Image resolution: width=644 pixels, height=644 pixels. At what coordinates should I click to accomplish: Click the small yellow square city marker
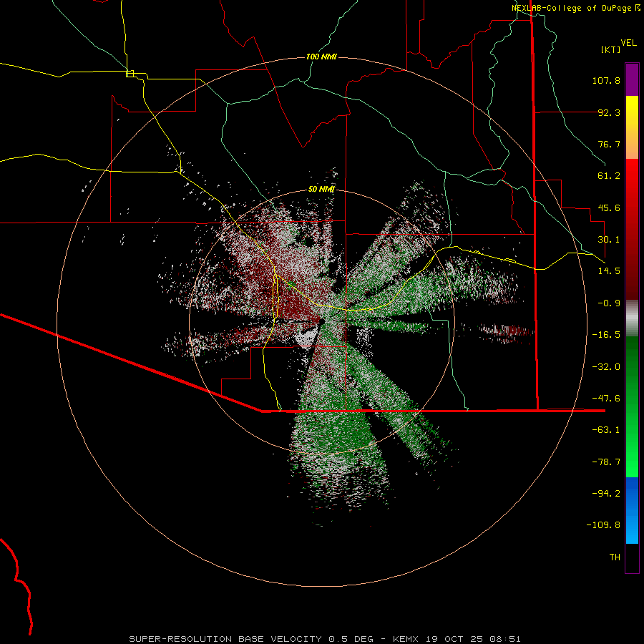[x=130, y=74]
